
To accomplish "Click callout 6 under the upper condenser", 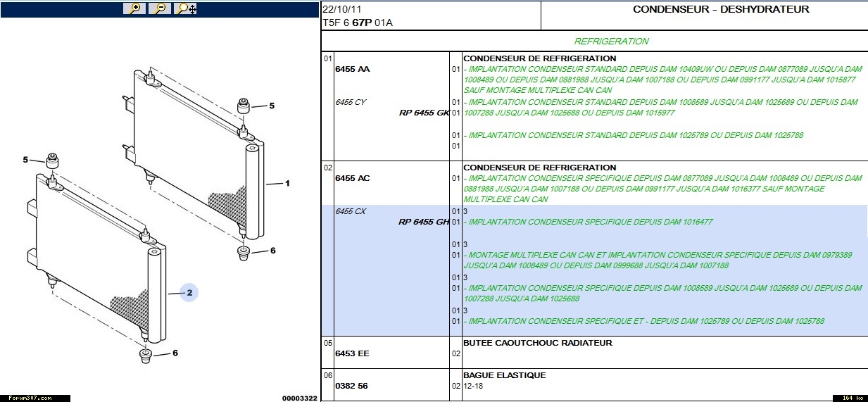I will click(272, 251).
